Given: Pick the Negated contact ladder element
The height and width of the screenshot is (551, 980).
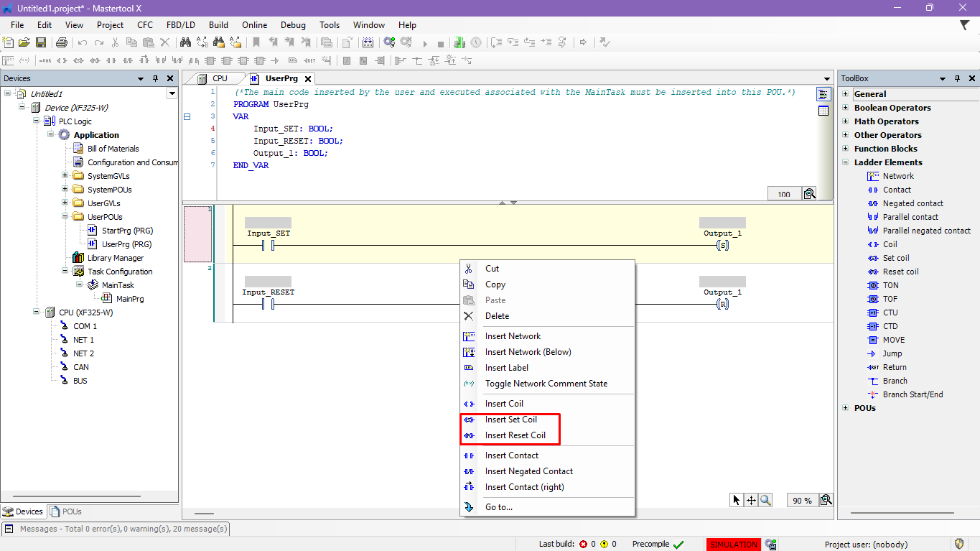Looking at the screenshot, I should pyautogui.click(x=913, y=203).
